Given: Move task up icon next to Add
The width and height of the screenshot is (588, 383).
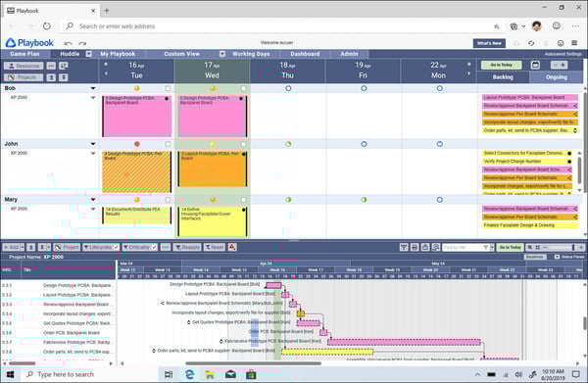Looking at the screenshot, I should 31,248.
